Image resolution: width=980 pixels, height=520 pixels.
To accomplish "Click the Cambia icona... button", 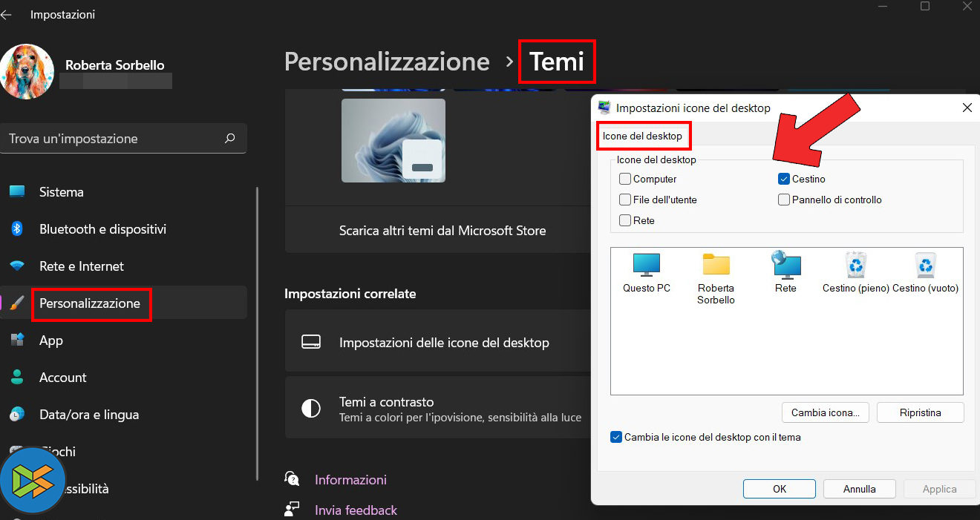I will (x=825, y=412).
